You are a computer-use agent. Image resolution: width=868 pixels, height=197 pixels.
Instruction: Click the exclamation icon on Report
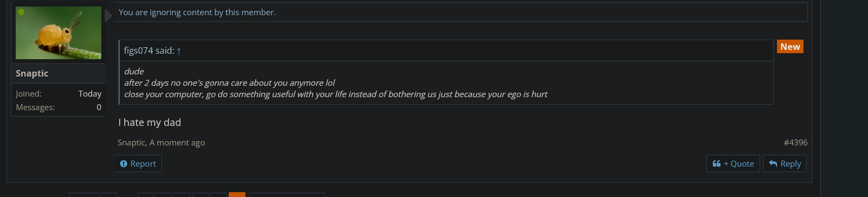click(124, 163)
